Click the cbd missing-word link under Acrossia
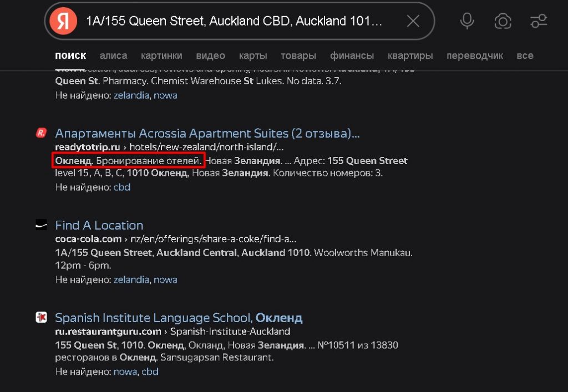The width and height of the screenshot is (568, 392). tap(122, 187)
